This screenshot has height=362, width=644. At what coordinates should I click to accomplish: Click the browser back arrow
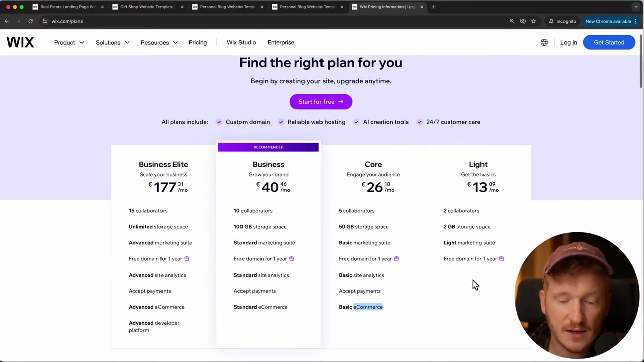coord(6,21)
